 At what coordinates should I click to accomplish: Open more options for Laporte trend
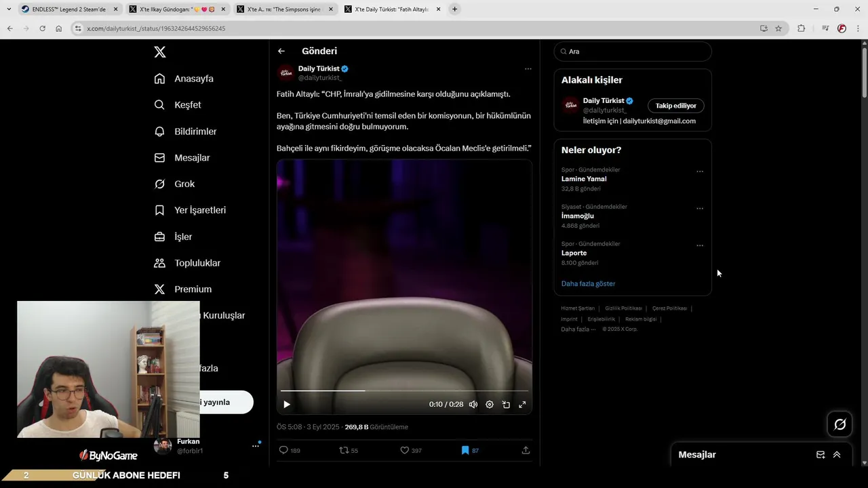coord(700,245)
